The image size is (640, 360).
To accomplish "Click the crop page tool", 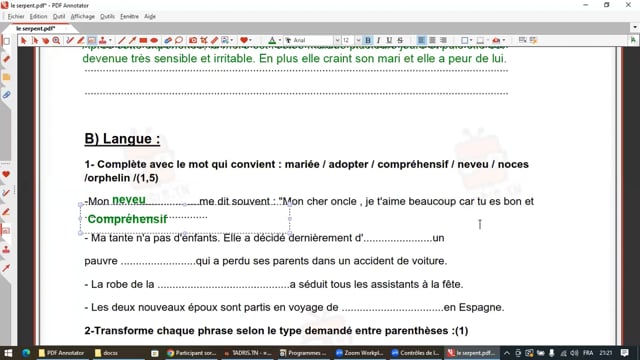I will click(x=204, y=40).
